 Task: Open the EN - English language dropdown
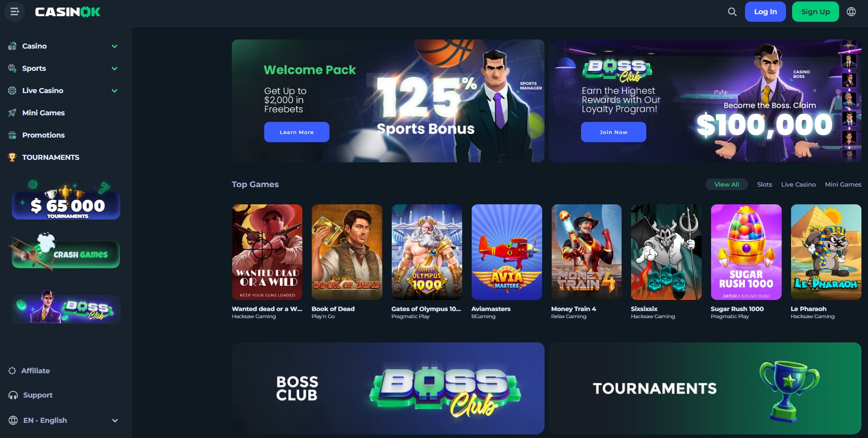click(x=63, y=420)
